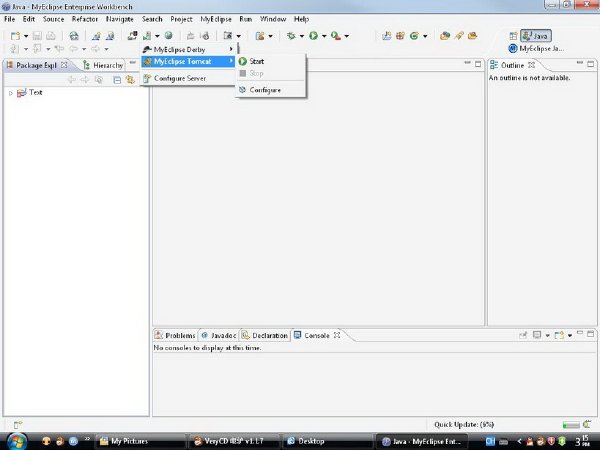Click the Display Selected Console icon
This screenshot has width=600, height=450.
[x=537, y=335]
